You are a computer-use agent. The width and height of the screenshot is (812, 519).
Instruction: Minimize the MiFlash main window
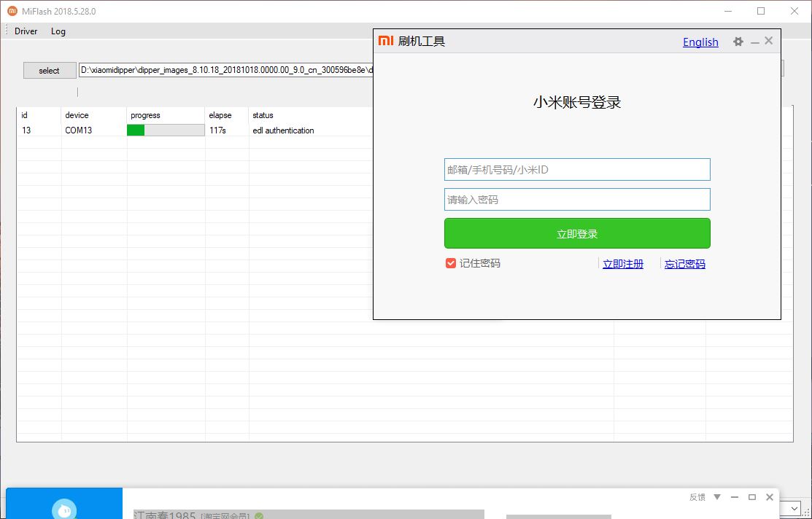point(728,11)
